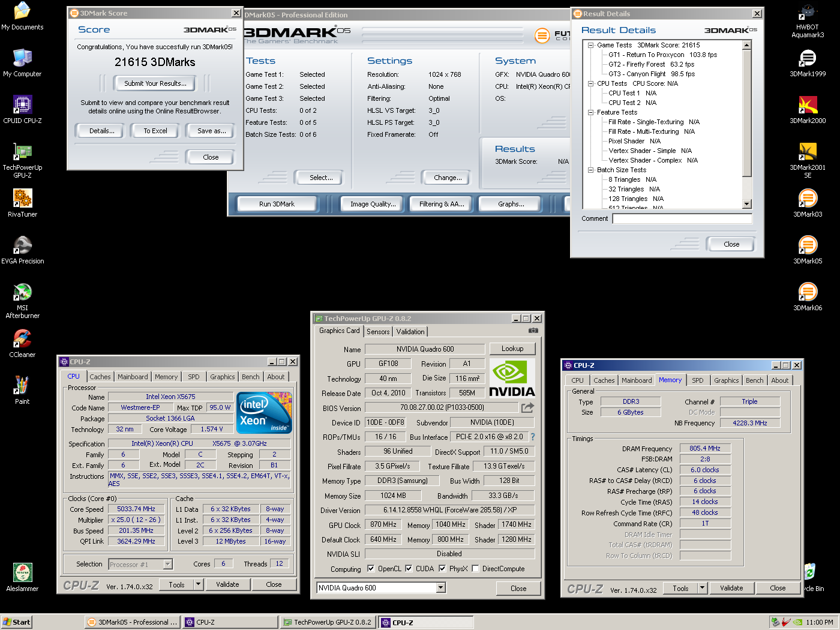
Task: Launch 3DMark2000 desktop icon
Action: [808, 110]
